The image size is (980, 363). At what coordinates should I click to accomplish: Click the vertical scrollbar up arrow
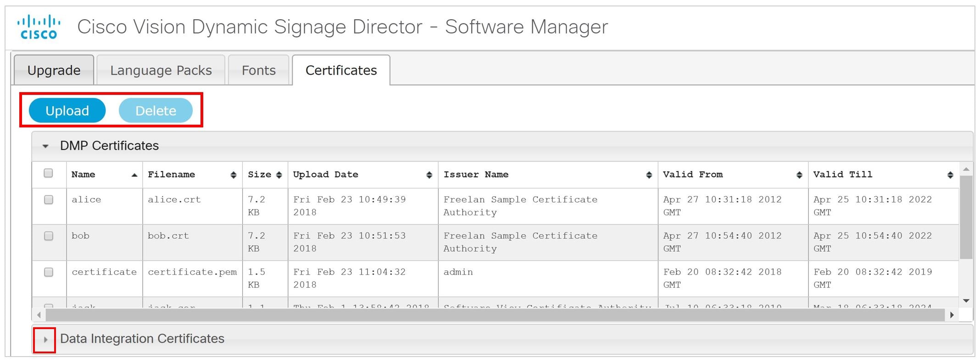point(966,169)
